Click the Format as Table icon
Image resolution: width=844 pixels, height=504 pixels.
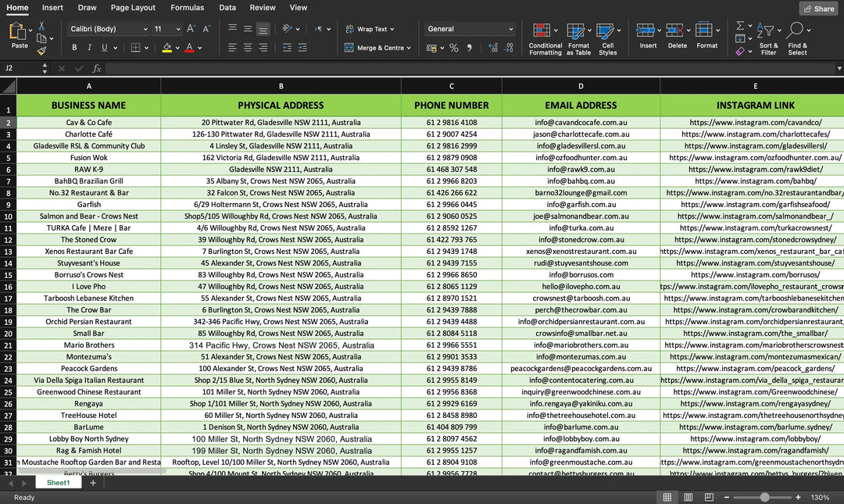click(577, 31)
